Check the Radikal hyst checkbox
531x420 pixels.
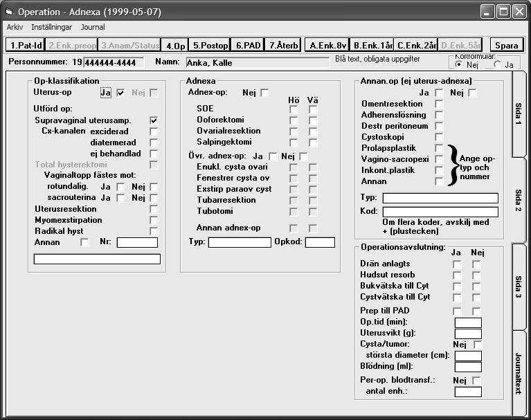point(154,231)
